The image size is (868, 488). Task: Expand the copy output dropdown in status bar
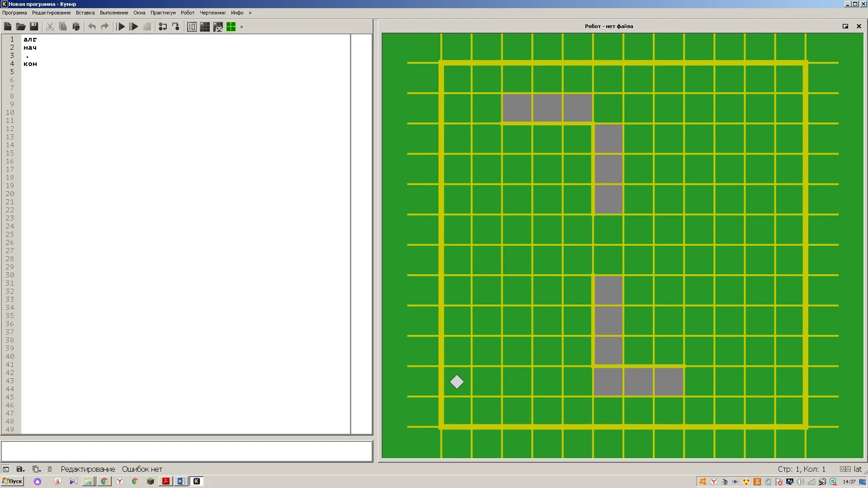coord(37,469)
